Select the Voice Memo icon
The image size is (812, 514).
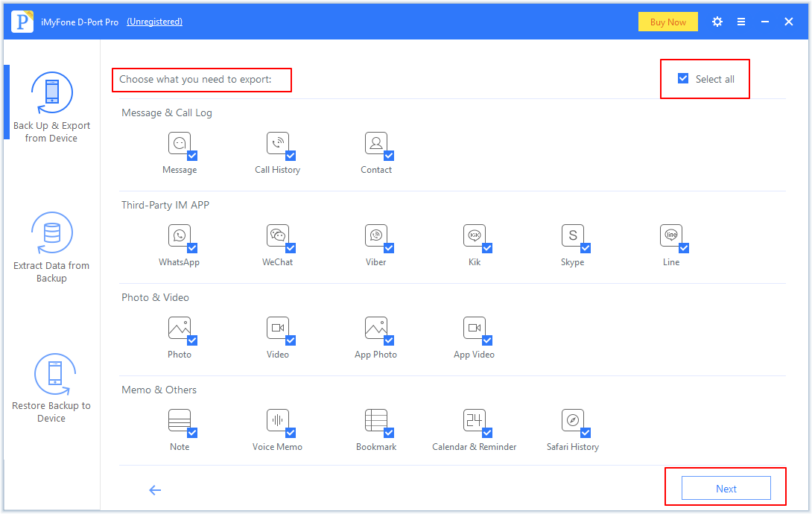(x=278, y=420)
